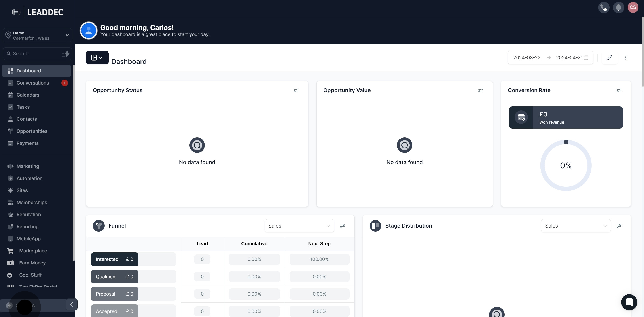Open Earn Money in sidebar

pos(36,263)
